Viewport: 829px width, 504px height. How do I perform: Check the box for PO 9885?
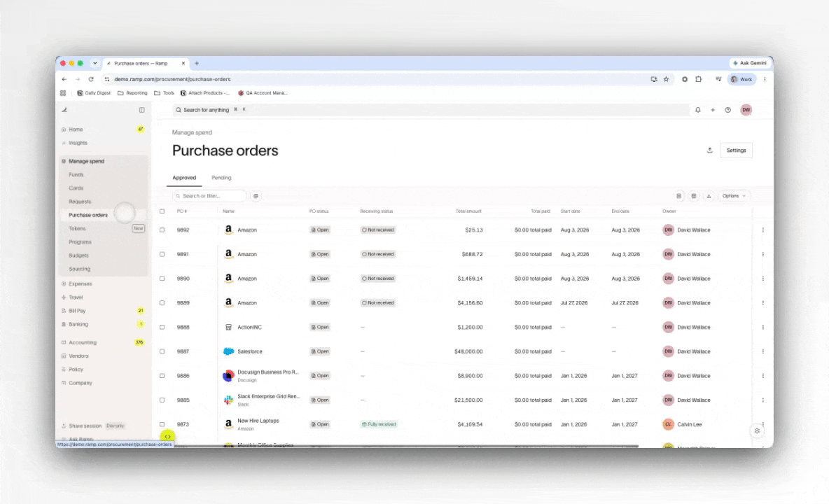[x=162, y=400]
